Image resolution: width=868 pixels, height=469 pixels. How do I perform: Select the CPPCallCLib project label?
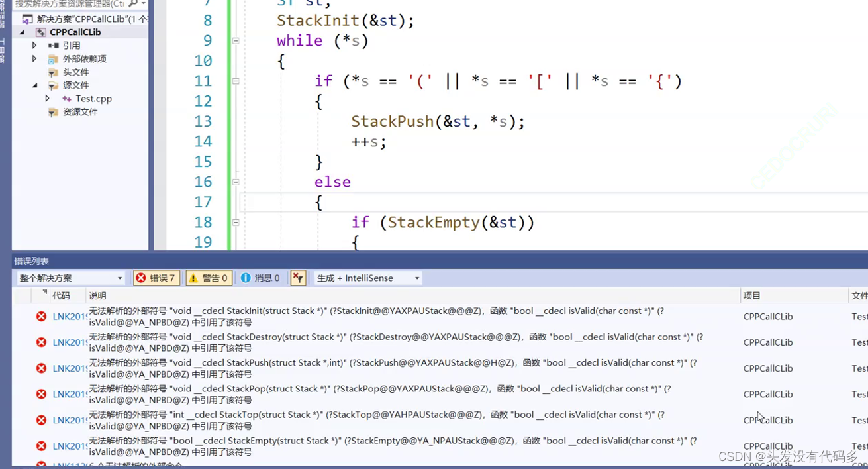[x=75, y=32]
